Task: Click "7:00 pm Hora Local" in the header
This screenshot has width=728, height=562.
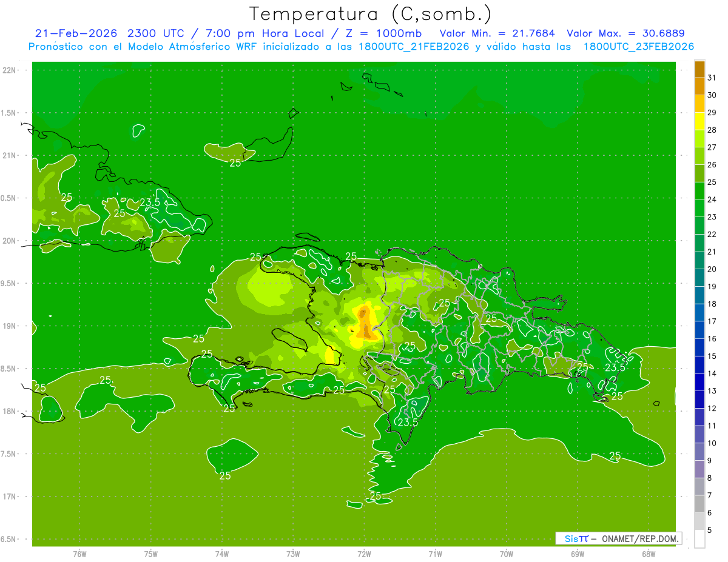Action: tap(266, 33)
